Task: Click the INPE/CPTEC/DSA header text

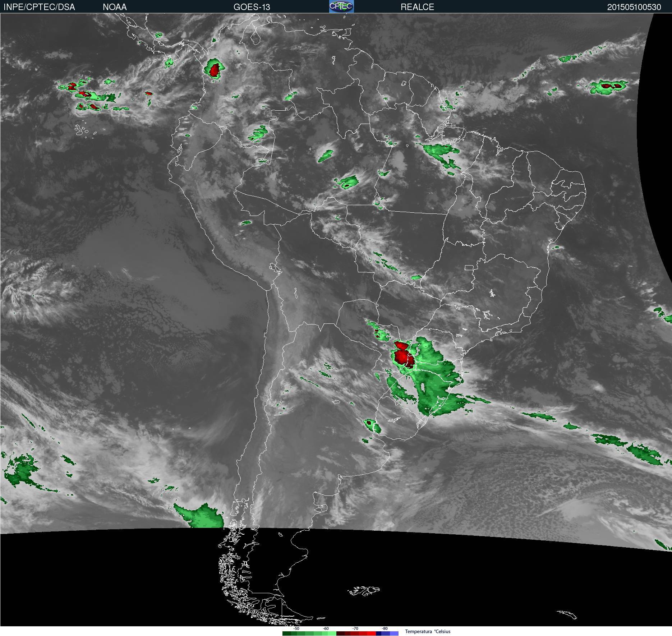Action: 39,7
